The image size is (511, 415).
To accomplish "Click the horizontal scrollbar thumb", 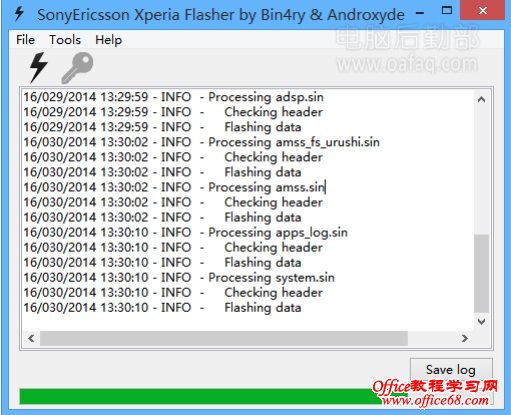I will [x=224, y=338].
